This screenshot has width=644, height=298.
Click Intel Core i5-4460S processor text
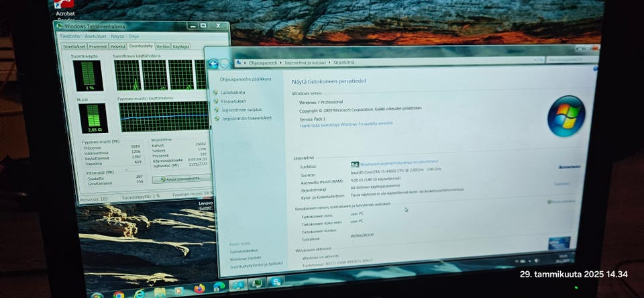pos(396,170)
